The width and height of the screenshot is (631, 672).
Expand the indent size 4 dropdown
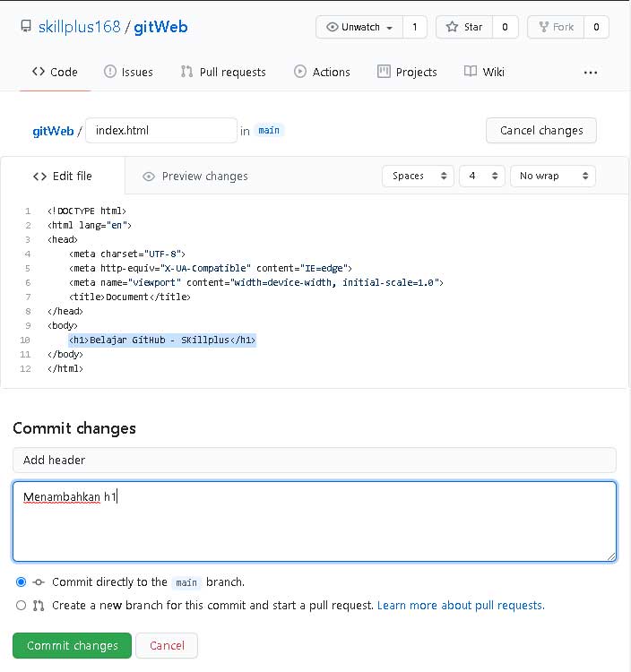481,176
